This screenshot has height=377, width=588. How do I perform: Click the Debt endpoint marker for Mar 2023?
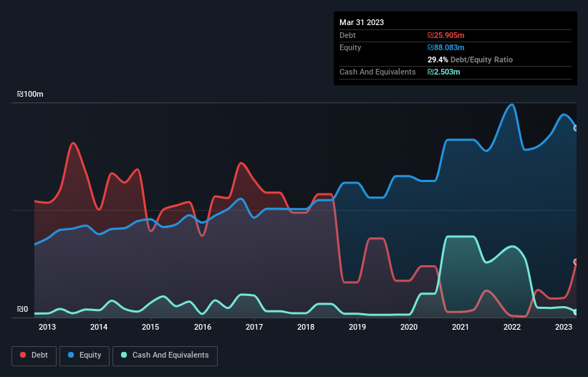click(576, 262)
